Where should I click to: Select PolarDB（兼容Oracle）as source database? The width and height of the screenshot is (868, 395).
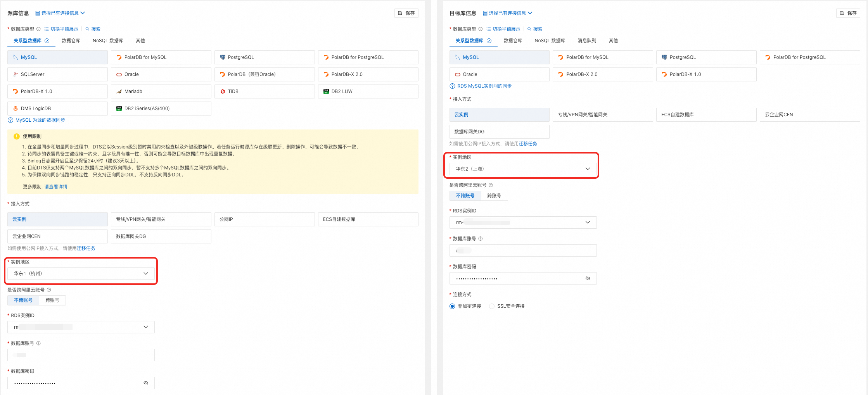[x=265, y=74]
